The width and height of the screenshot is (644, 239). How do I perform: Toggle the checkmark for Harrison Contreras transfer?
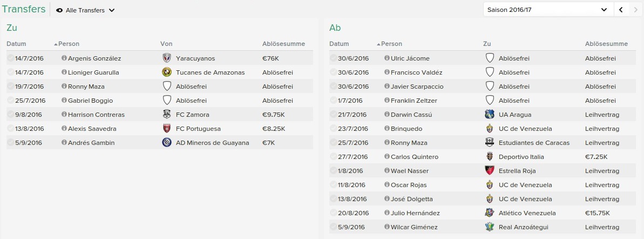(11, 115)
